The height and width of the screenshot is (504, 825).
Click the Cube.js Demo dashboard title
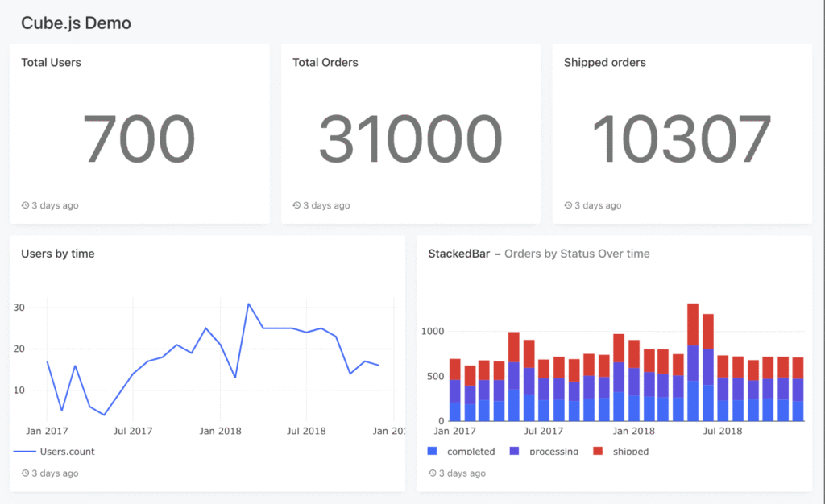(x=76, y=23)
